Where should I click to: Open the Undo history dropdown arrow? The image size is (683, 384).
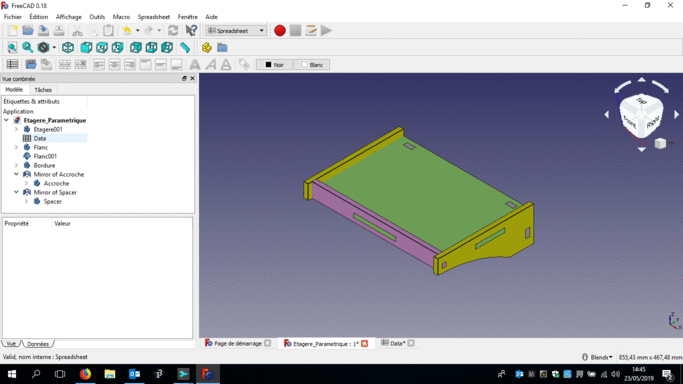tap(137, 30)
